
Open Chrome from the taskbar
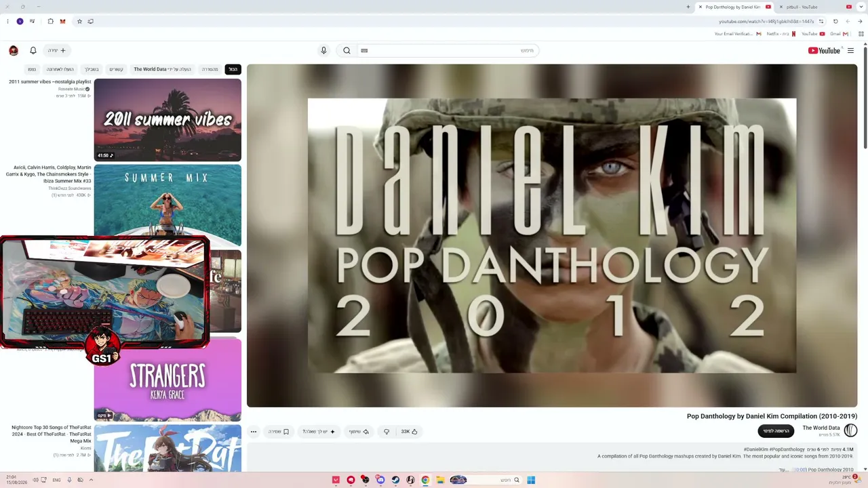pyautogui.click(x=425, y=480)
